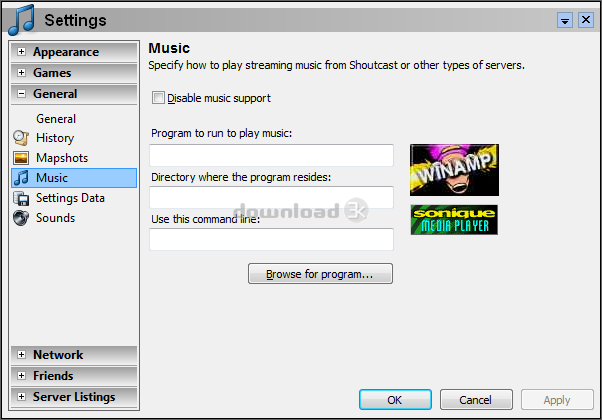Expand the Server Listings section
The height and width of the screenshot is (420, 602).
pyautogui.click(x=22, y=397)
